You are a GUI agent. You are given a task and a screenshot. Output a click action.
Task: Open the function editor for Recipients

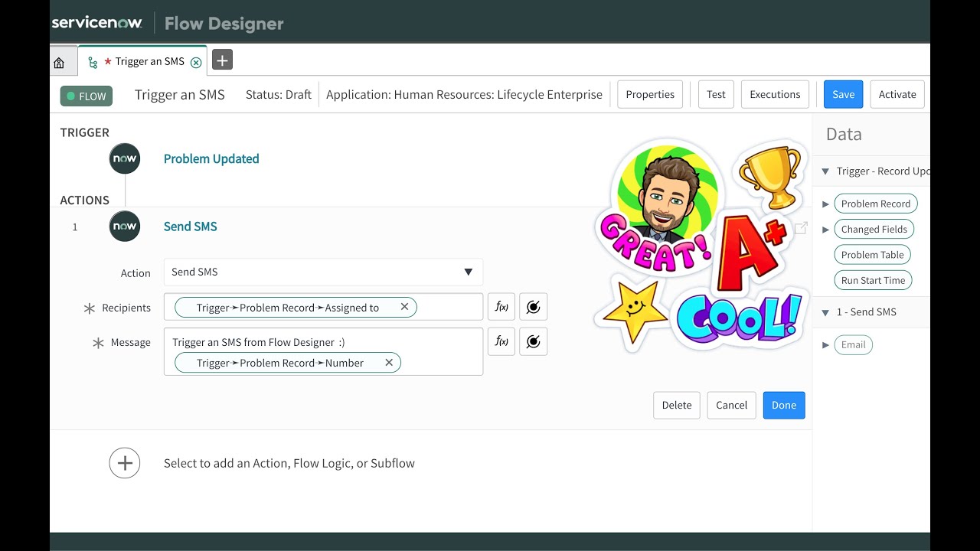coord(501,306)
